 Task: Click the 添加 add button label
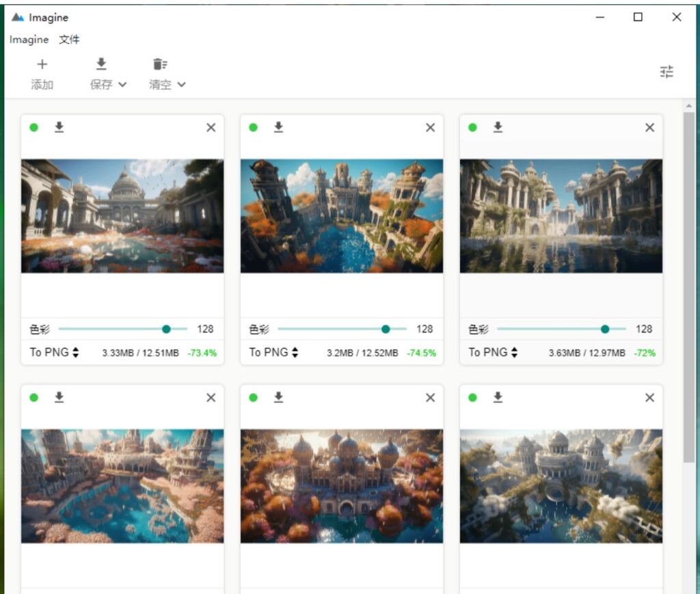pyautogui.click(x=42, y=84)
